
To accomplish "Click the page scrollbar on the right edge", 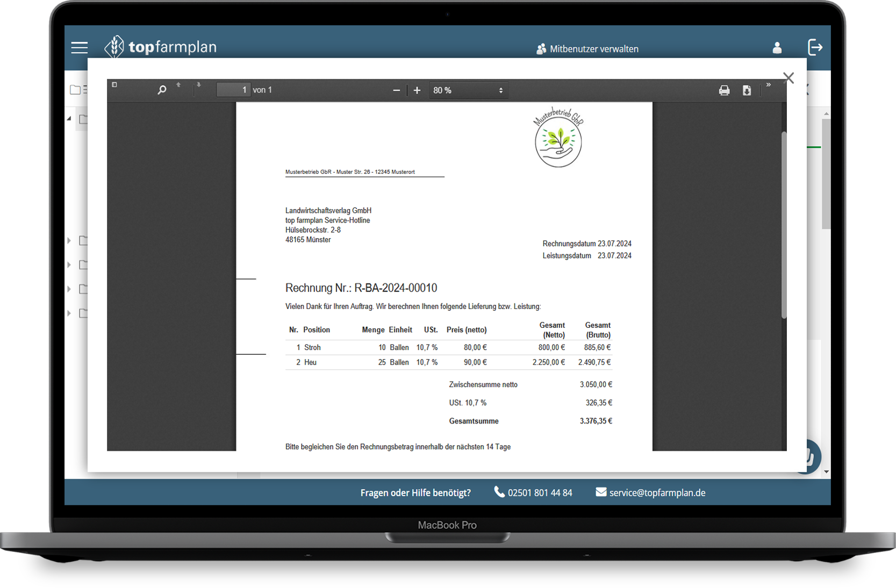I will click(x=826, y=174).
